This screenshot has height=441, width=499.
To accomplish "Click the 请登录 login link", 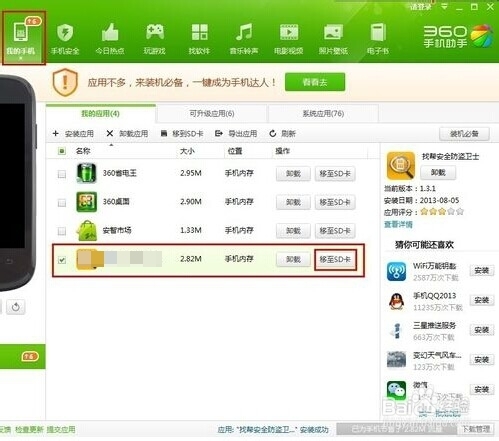I will pos(420,7).
